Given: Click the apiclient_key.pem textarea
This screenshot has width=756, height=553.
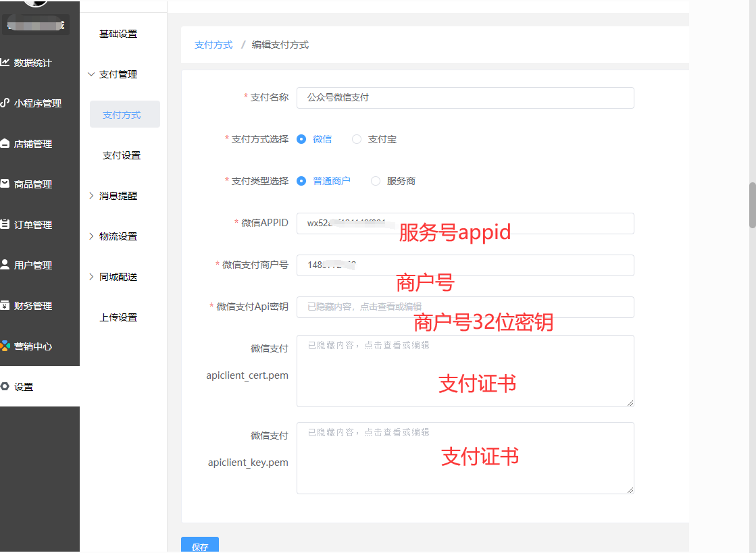Looking at the screenshot, I should 465,458.
